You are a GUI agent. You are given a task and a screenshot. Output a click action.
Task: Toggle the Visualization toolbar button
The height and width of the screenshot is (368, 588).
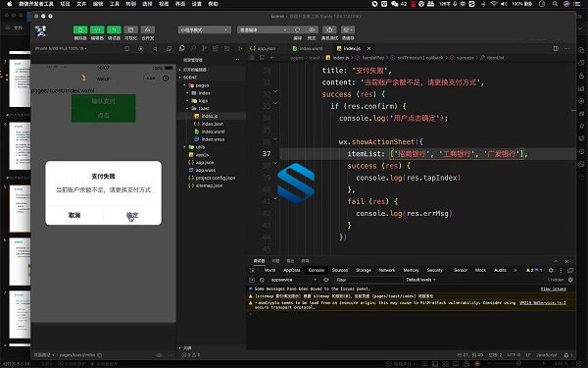pyautogui.click(x=131, y=30)
